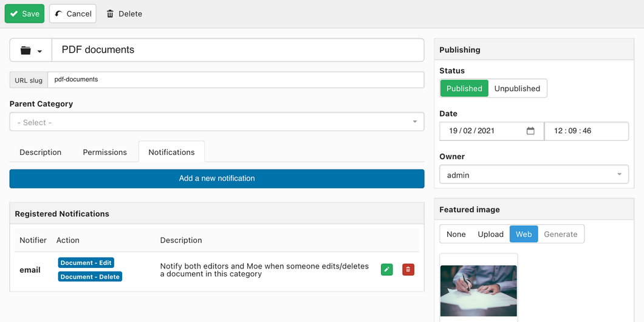Click the Save button with checkmark
The image size is (644, 322).
tap(25, 13)
